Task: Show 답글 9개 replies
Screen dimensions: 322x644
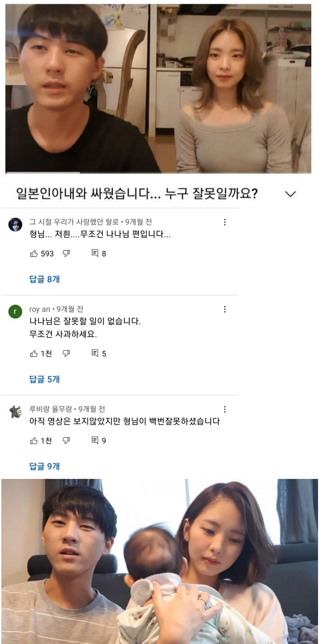Action: tap(44, 466)
